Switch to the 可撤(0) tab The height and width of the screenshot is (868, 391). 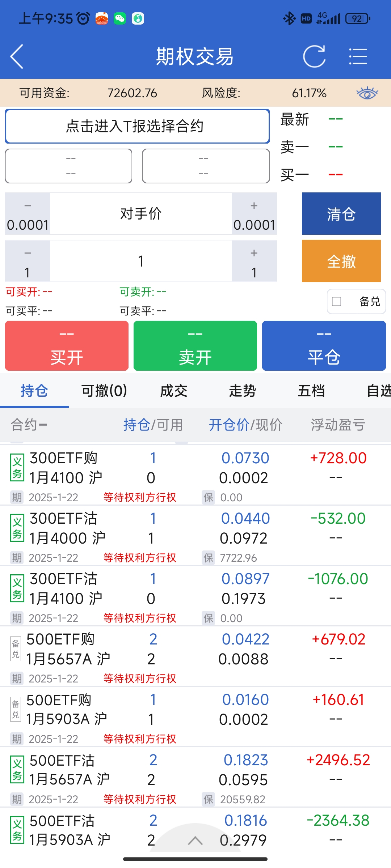[x=104, y=391]
